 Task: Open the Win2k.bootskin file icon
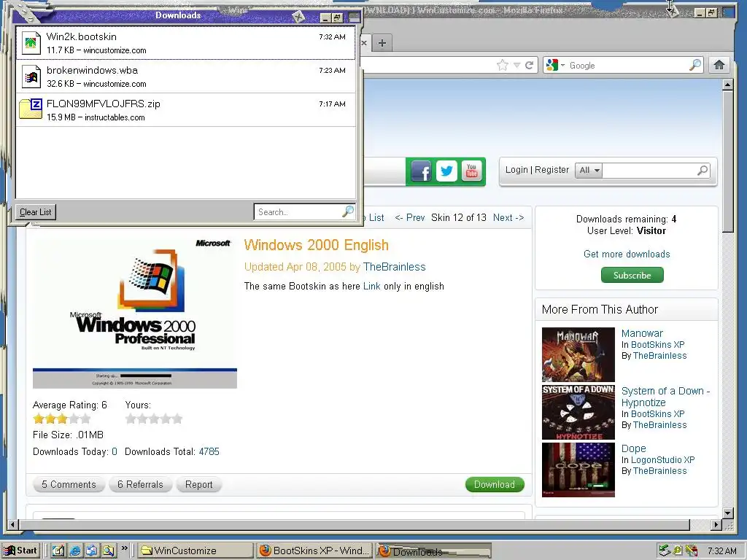31,43
